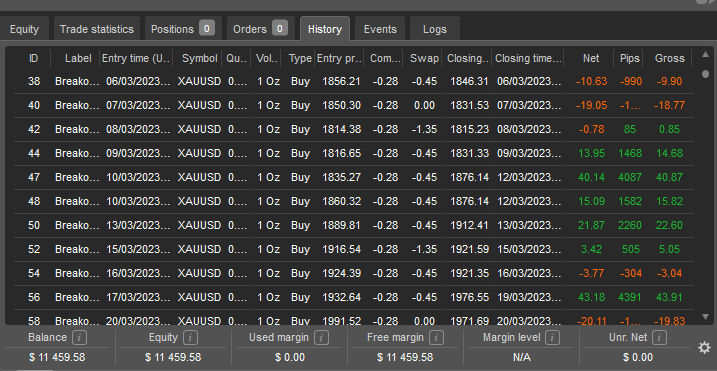
Task: Click entry price 1932.64
Action: click(341, 297)
